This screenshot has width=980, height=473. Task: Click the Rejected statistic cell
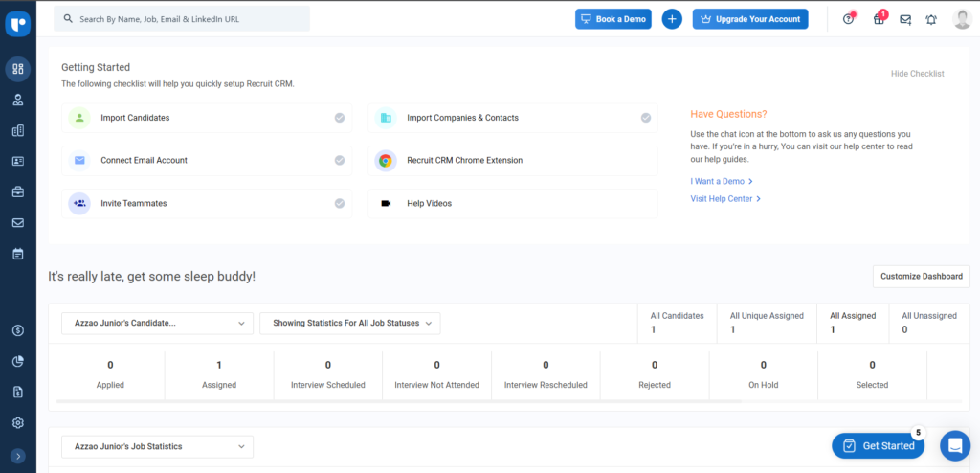[x=655, y=374]
